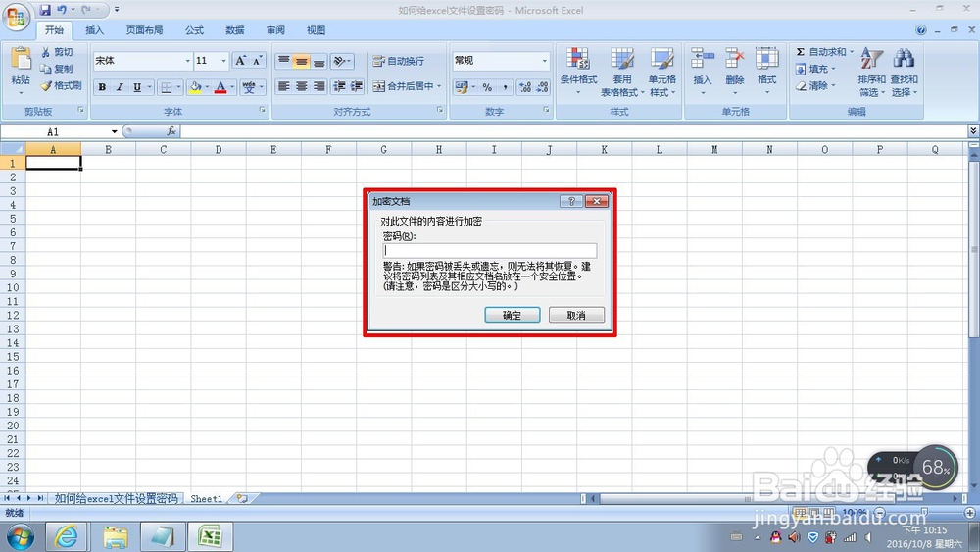Viewport: 980px width, 552px height.
Task: Align text left
Action: pos(284,86)
